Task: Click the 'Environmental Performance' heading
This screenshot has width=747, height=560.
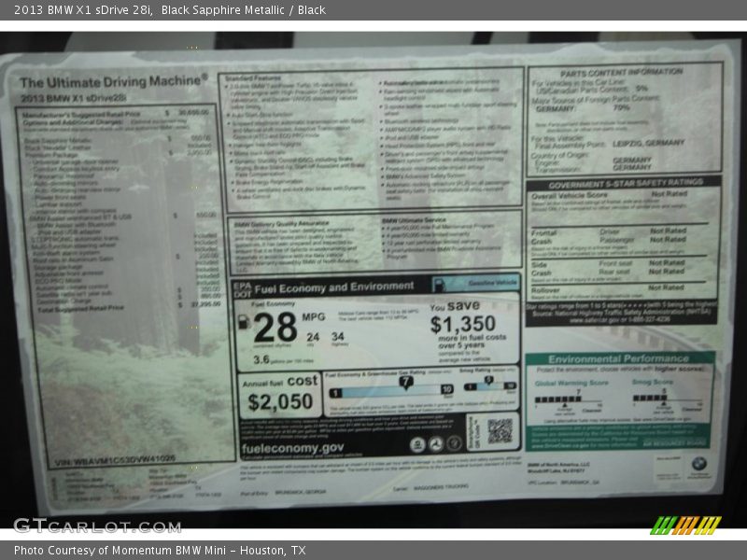Action: coord(618,359)
